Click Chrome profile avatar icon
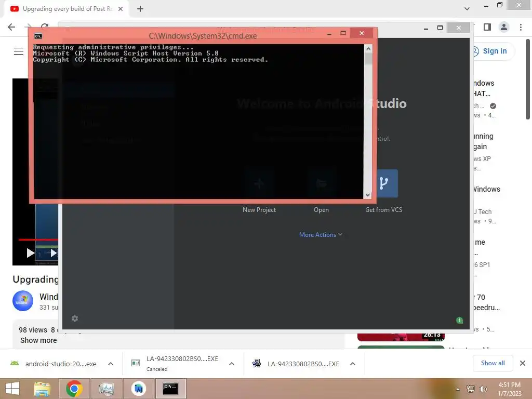532x399 pixels. (504, 27)
